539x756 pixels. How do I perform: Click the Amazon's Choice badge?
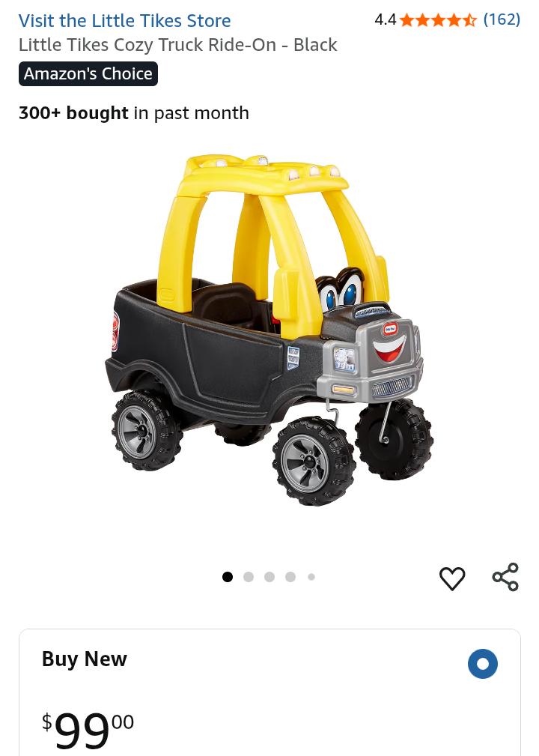coord(88,73)
